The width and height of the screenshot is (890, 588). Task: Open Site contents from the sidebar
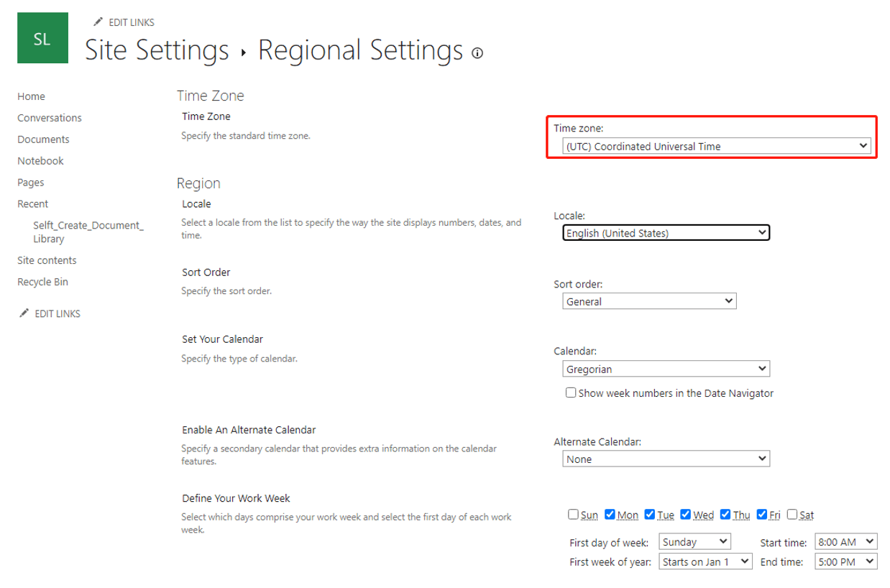click(x=47, y=260)
